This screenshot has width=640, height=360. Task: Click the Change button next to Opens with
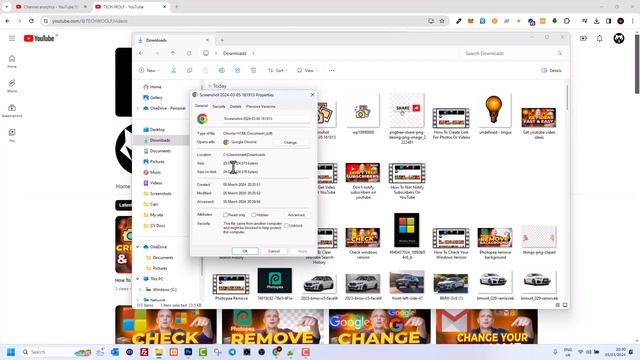point(291,142)
